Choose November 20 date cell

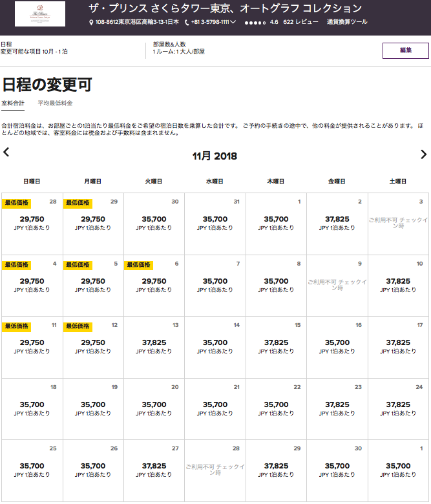tap(154, 409)
